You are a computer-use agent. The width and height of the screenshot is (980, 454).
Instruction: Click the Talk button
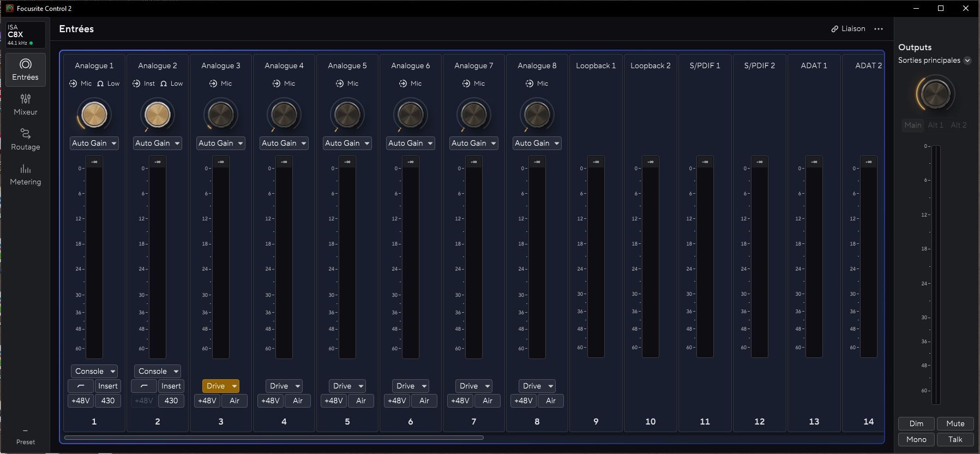955,439
